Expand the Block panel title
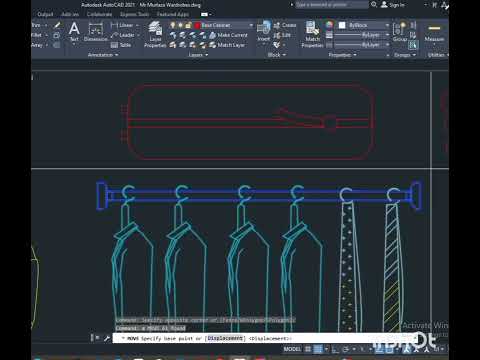Viewport: 480px width, 360px height. (x=277, y=55)
